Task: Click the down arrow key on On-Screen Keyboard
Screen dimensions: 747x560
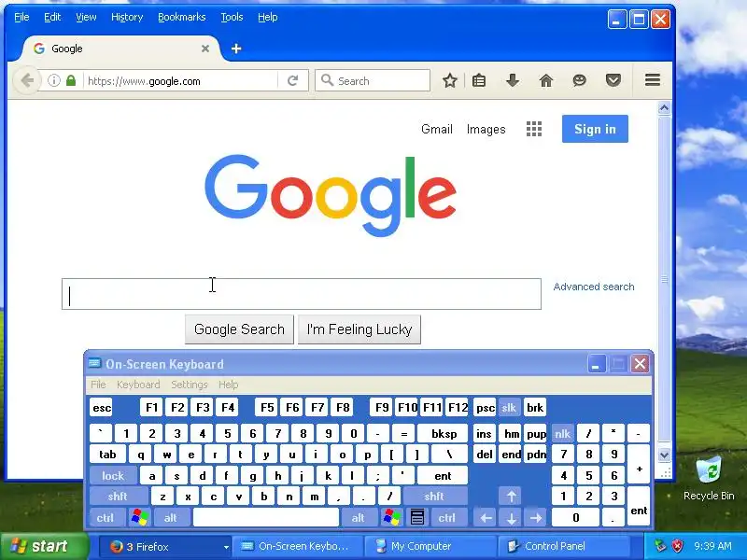Action: tap(511, 517)
